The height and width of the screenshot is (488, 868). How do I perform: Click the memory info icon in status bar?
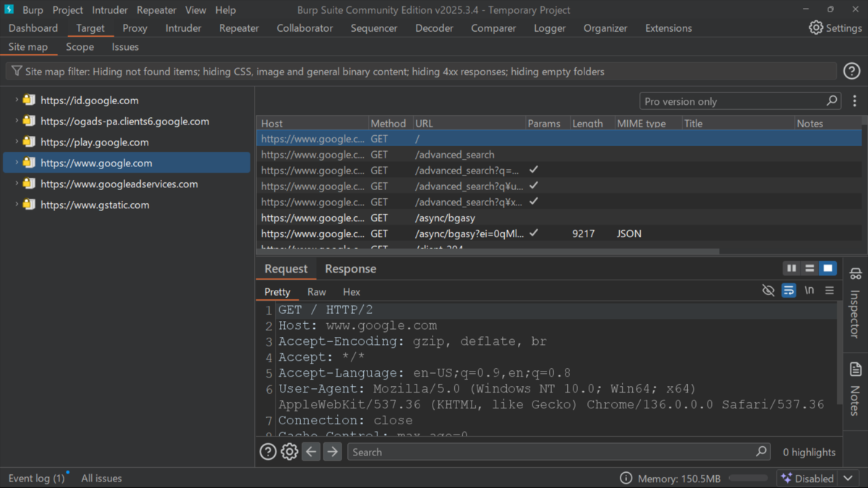(x=626, y=479)
